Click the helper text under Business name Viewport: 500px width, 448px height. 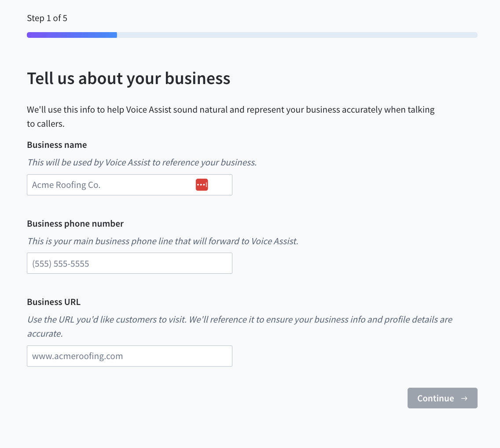pyautogui.click(x=142, y=163)
